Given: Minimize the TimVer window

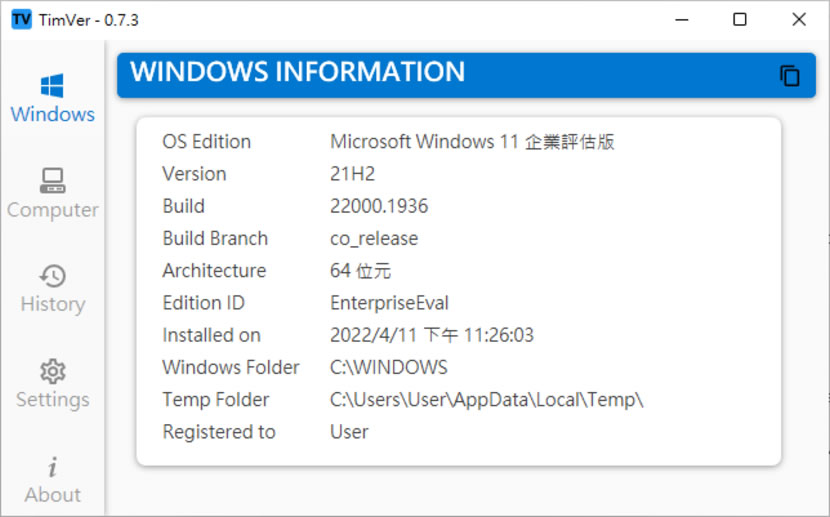Looking at the screenshot, I should coord(681,19).
